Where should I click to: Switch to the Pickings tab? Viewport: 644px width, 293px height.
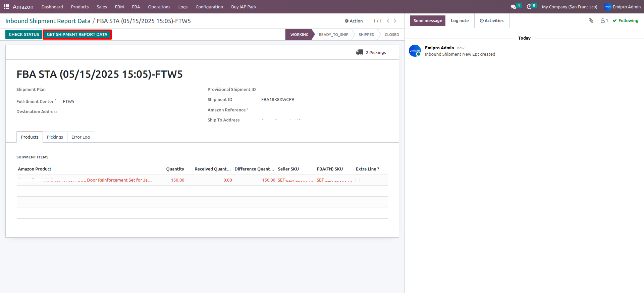tap(55, 137)
